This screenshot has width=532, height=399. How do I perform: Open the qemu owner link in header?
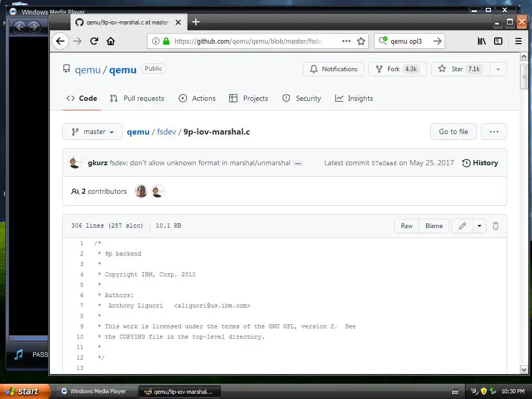[87, 70]
